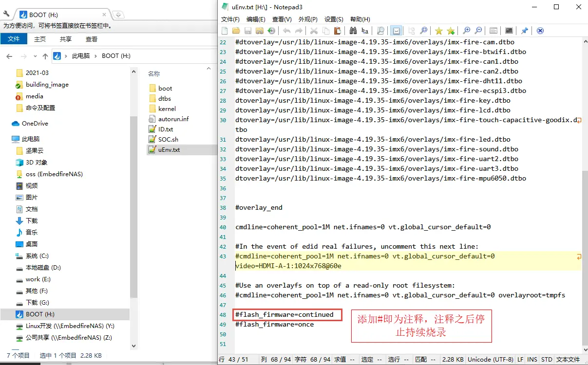Click the scheme list-view toolbar icon

(493, 31)
